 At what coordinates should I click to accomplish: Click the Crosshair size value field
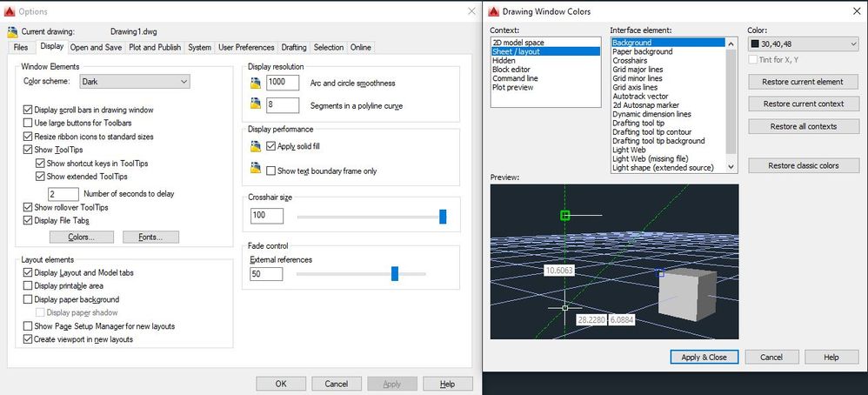(x=267, y=216)
